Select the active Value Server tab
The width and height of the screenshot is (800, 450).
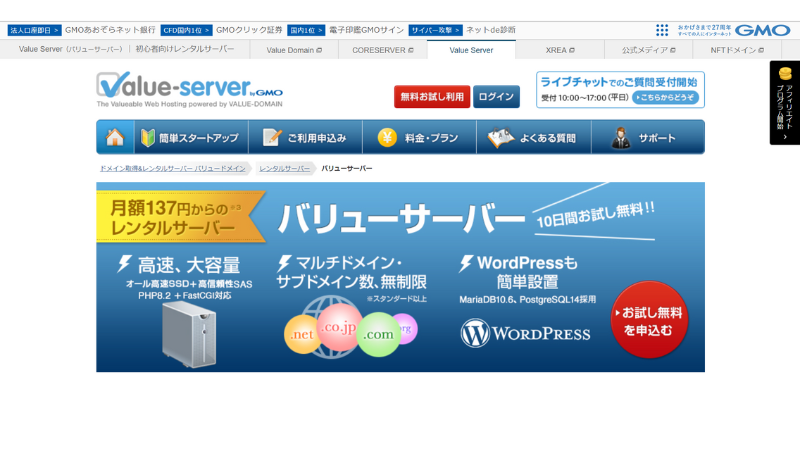click(x=471, y=50)
